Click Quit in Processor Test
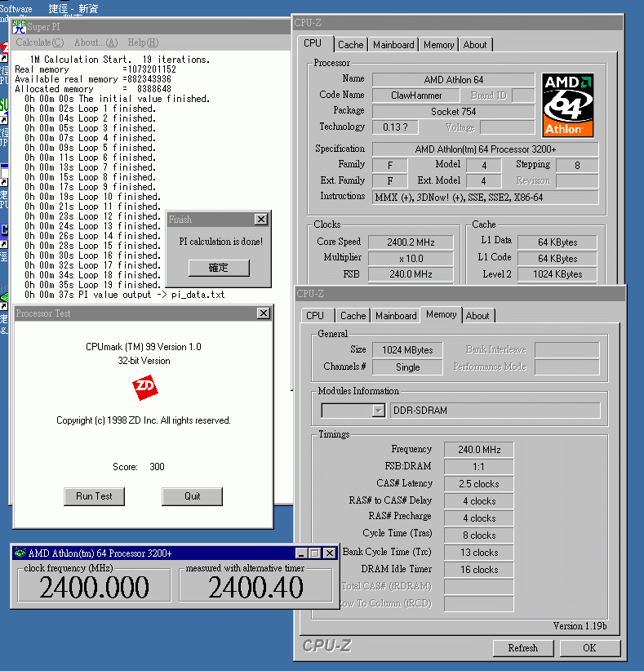644x671 pixels. tap(192, 496)
